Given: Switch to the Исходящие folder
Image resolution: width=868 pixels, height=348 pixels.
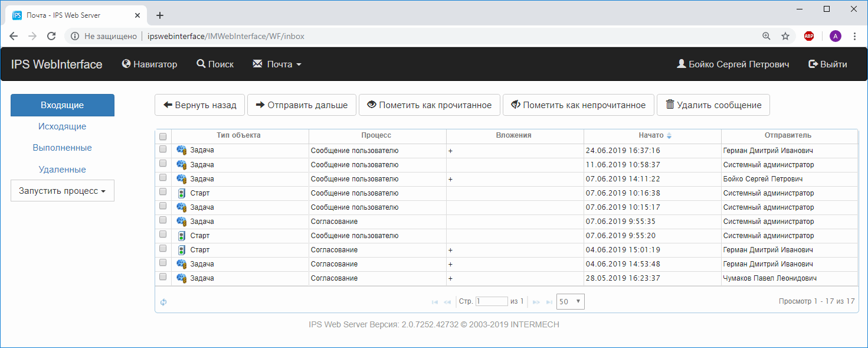Looking at the screenshot, I should coord(63,126).
